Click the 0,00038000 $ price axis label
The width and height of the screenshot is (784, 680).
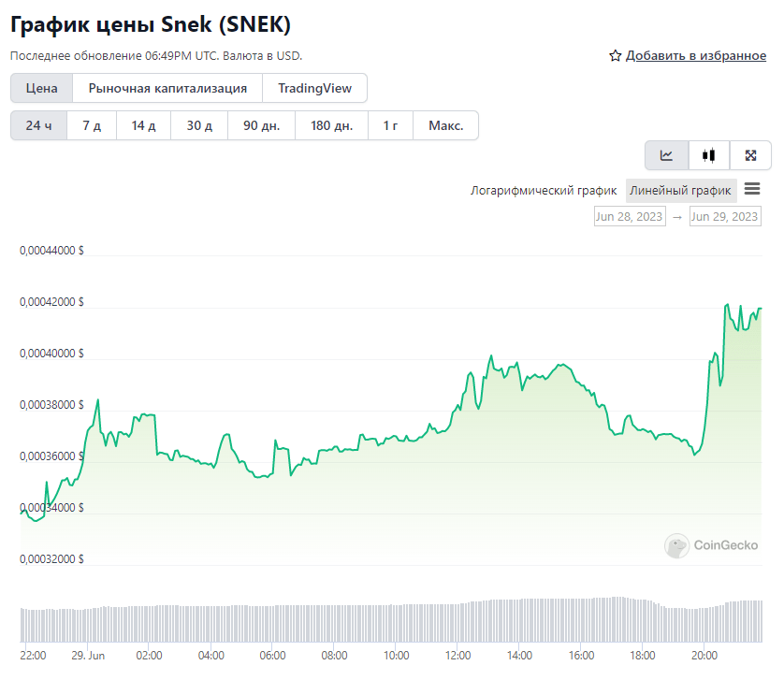[51, 405]
